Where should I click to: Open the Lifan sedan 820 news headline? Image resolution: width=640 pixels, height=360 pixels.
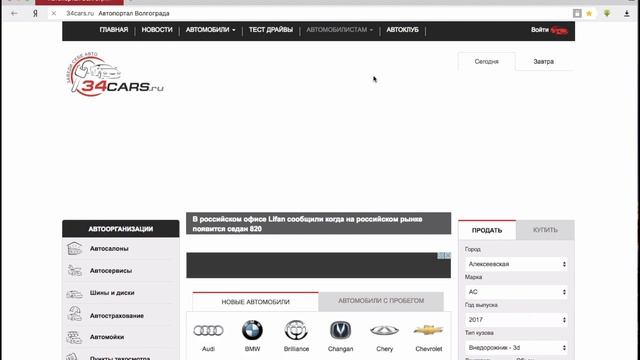307,224
